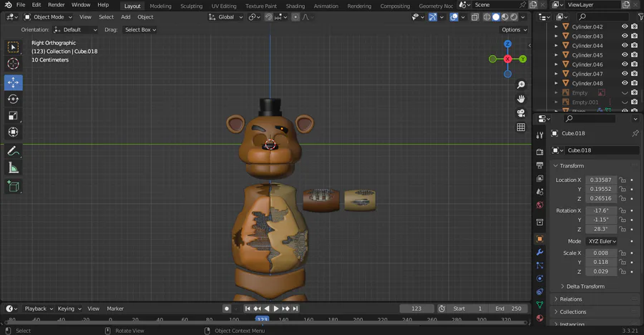Open rotation Mode XYZ Euler dropdown
644x335 pixels.
tap(602, 241)
